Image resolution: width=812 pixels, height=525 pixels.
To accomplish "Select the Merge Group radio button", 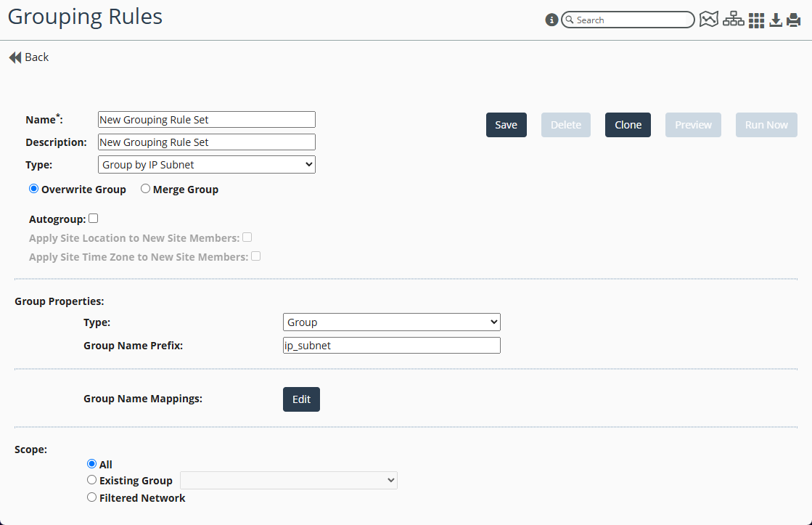I will (x=145, y=189).
